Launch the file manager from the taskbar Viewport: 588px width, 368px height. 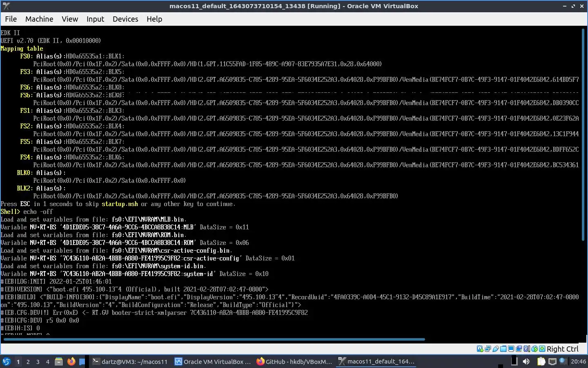coord(59,361)
